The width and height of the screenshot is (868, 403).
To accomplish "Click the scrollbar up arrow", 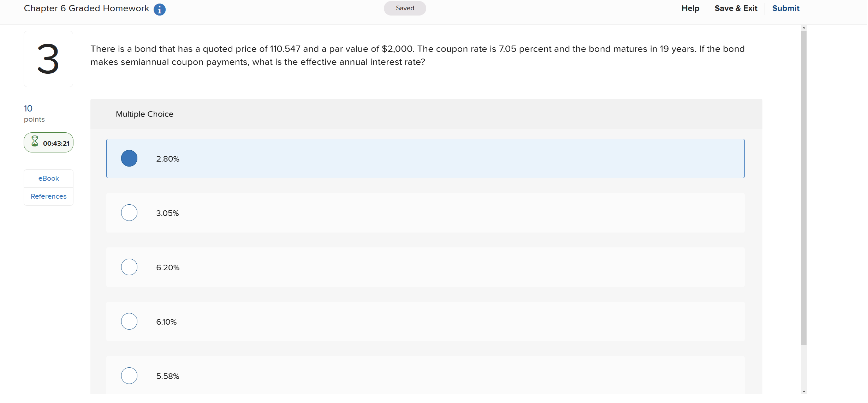I will point(804,28).
